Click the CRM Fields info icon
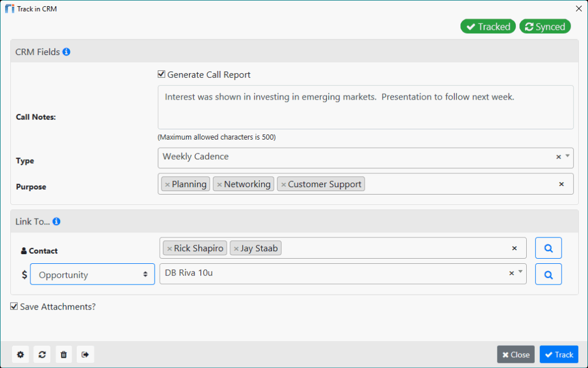588x368 pixels. (66, 52)
